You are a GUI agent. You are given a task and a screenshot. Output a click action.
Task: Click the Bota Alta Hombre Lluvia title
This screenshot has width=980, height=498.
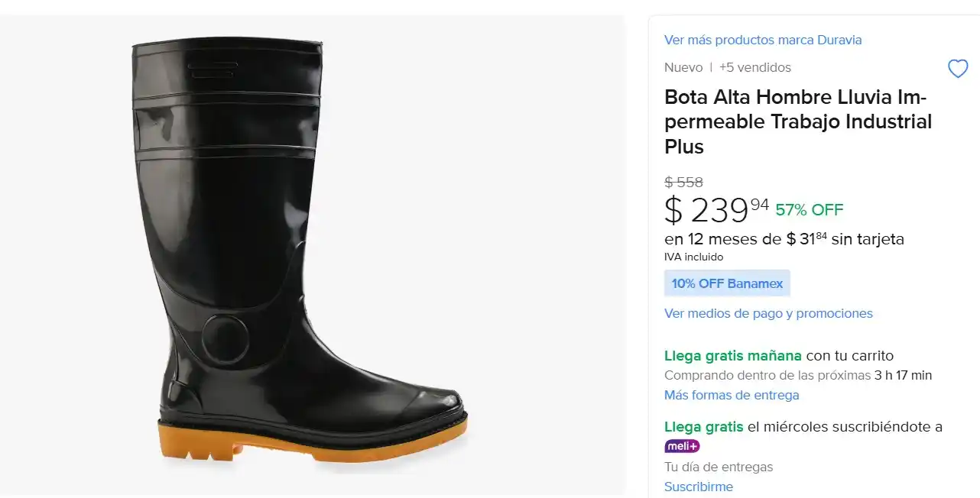coord(798,121)
